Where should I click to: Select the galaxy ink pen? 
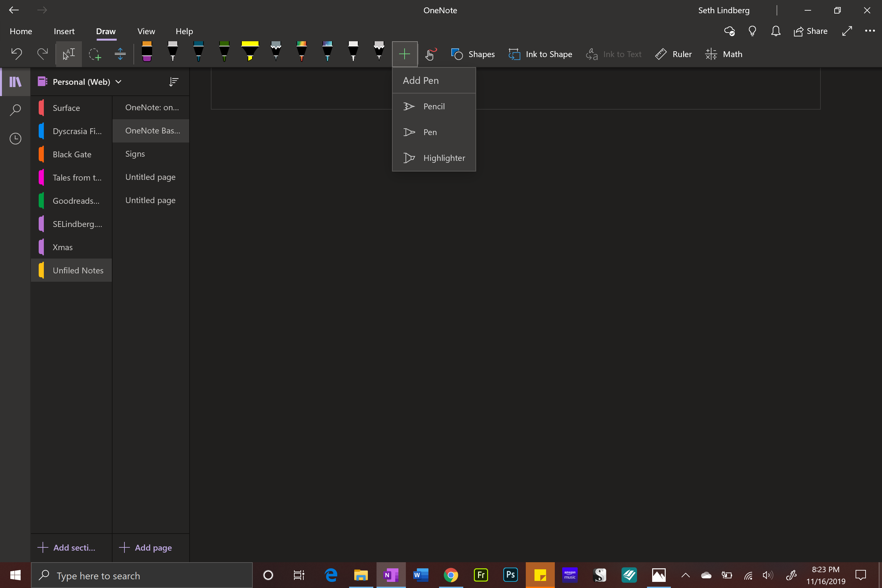click(x=328, y=52)
